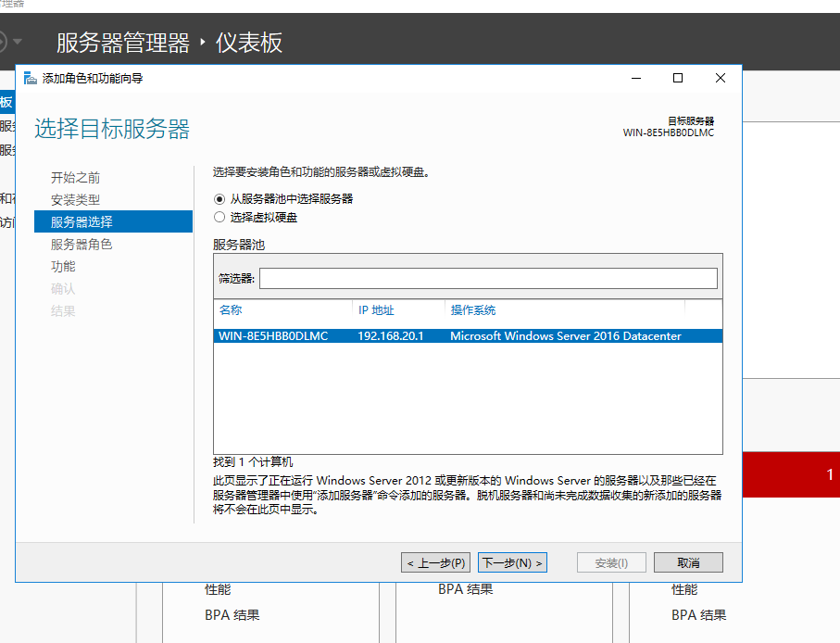Sort server pool by 操作系统 column
The width and height of the screenshot is (840, 643).
coord(473,310)
